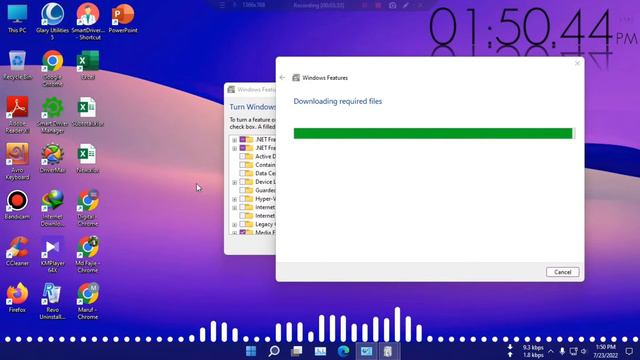Select the Digital - Chrome profile shortcut
This screenshot has width=640, height=360.
pyautogui.click(x=88, y=208)
